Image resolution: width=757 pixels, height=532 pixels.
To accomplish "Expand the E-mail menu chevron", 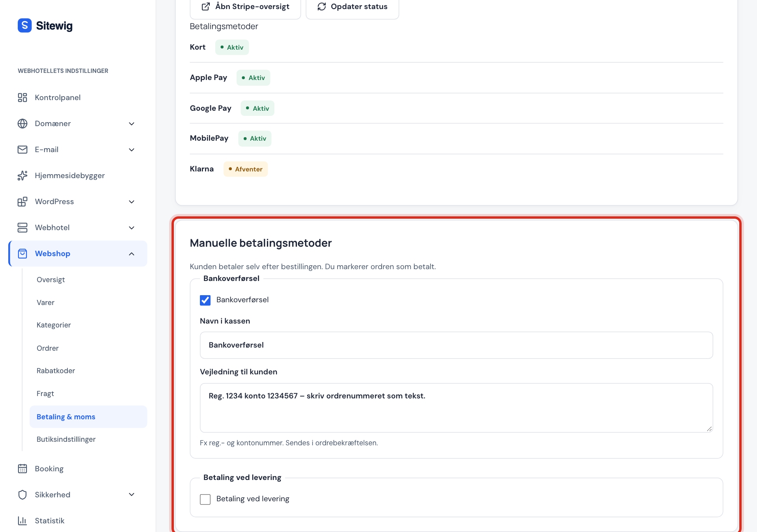I will pyautogui.click(x=132, y=150).
